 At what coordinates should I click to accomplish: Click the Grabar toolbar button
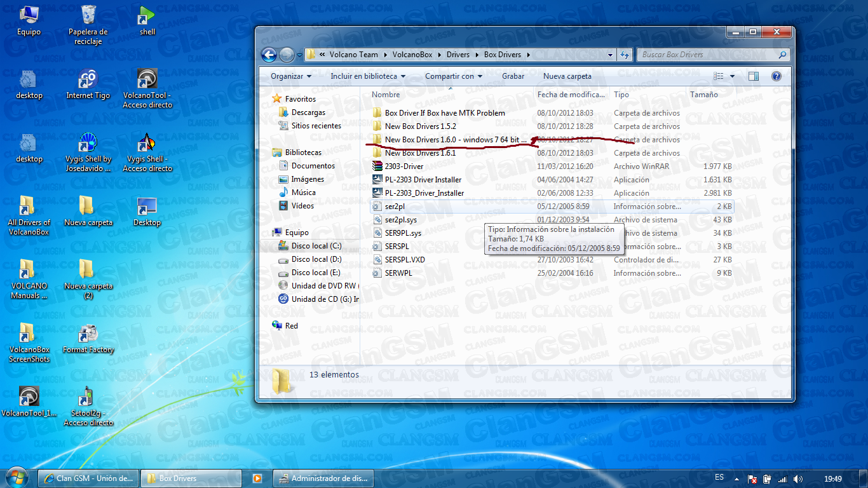(513, 76)
